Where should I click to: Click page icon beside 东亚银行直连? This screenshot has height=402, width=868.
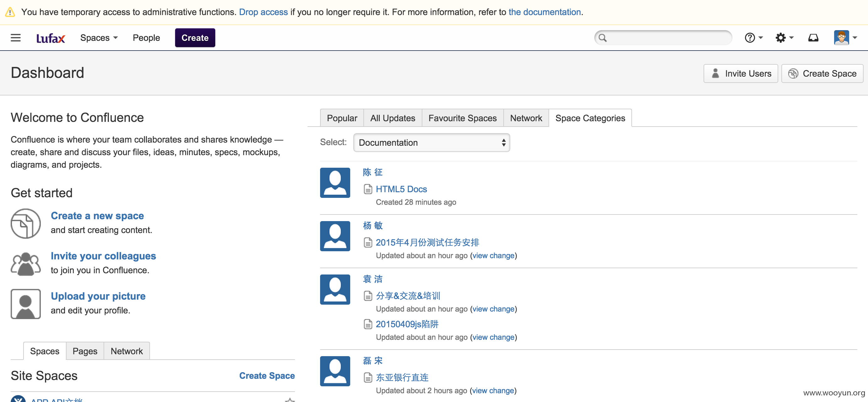368,378
